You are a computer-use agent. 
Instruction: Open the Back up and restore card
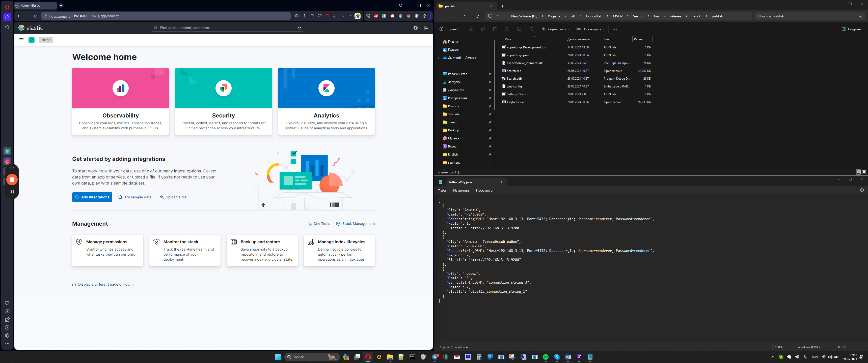click(262, 250)
